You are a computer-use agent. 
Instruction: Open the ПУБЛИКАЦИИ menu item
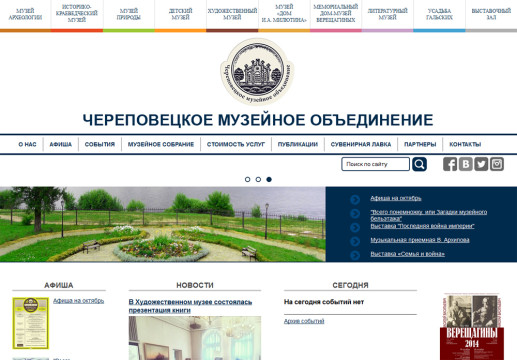click(x=298, y=144)
